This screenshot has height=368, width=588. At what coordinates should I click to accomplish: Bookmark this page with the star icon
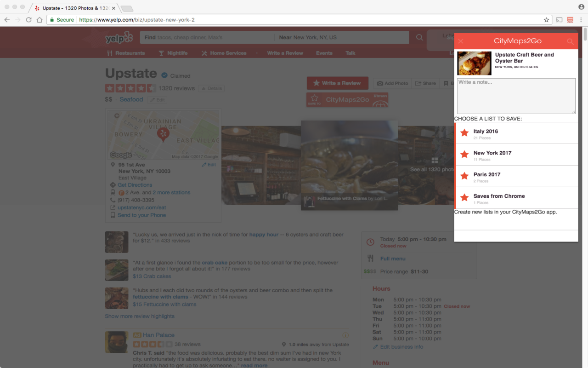(x=546, y=20)
